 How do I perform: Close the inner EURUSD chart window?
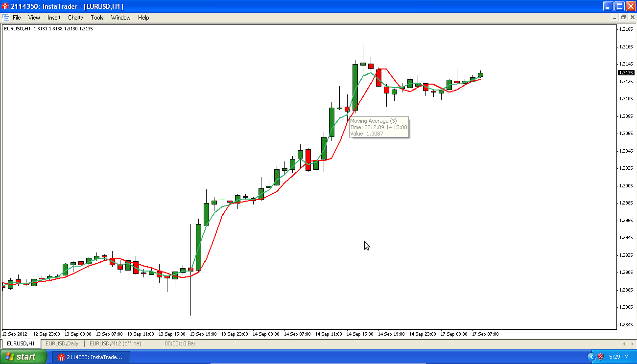pyautogui.click(x=632, y=17)
